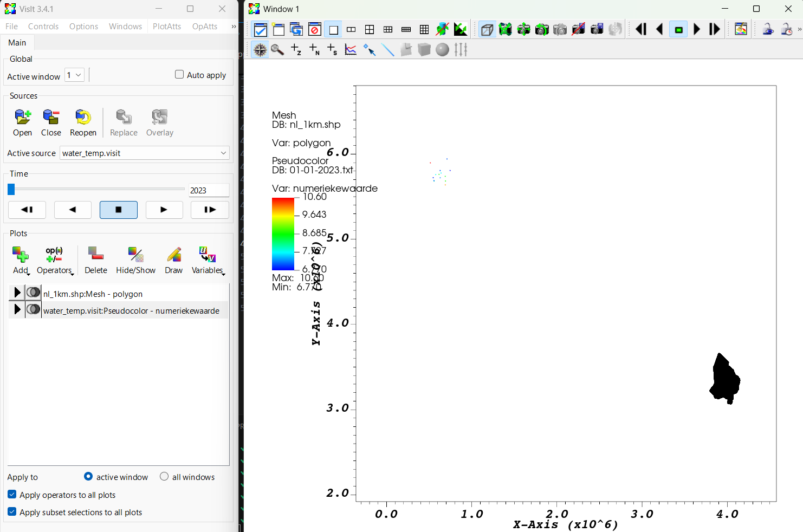The height and width of the screenshot is (532, 803).
Task: Delete the current window via red icon
Action: point(315,30)
